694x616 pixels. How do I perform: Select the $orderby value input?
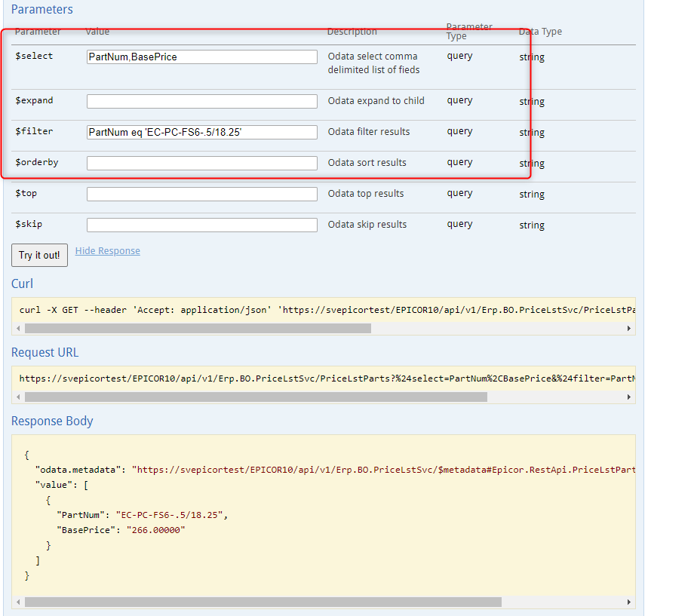202,163
